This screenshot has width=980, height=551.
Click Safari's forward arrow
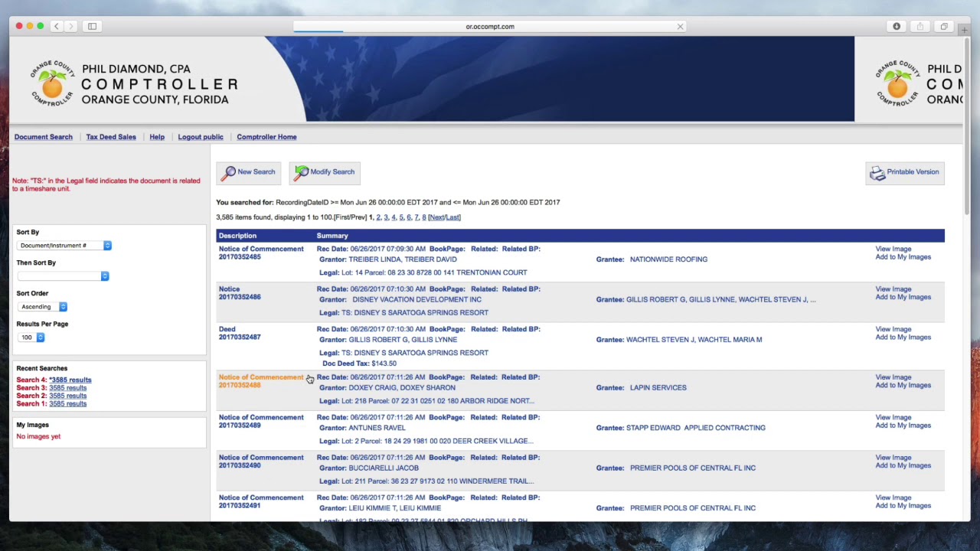pyautogui.click(x=71, y=26)
